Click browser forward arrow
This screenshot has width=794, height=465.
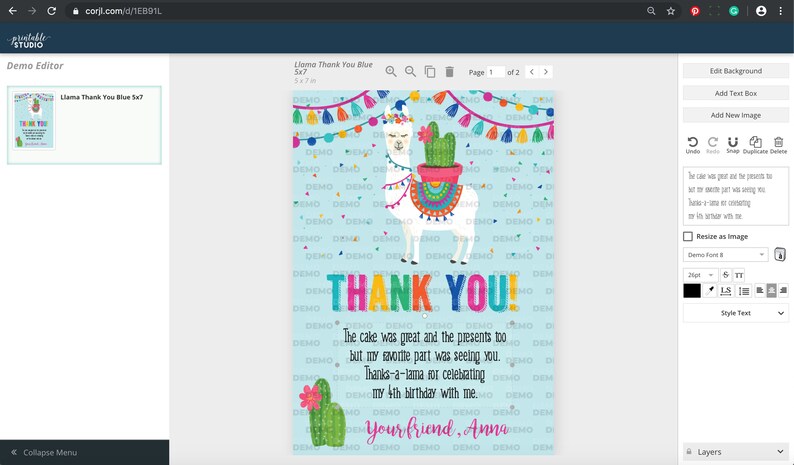[32, 11]
